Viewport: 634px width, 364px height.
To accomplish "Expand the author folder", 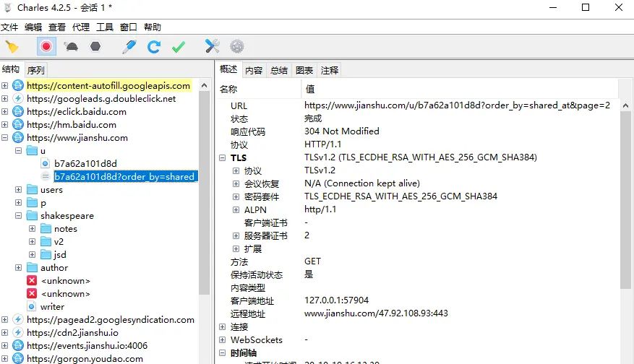I will tap(19, 267).
